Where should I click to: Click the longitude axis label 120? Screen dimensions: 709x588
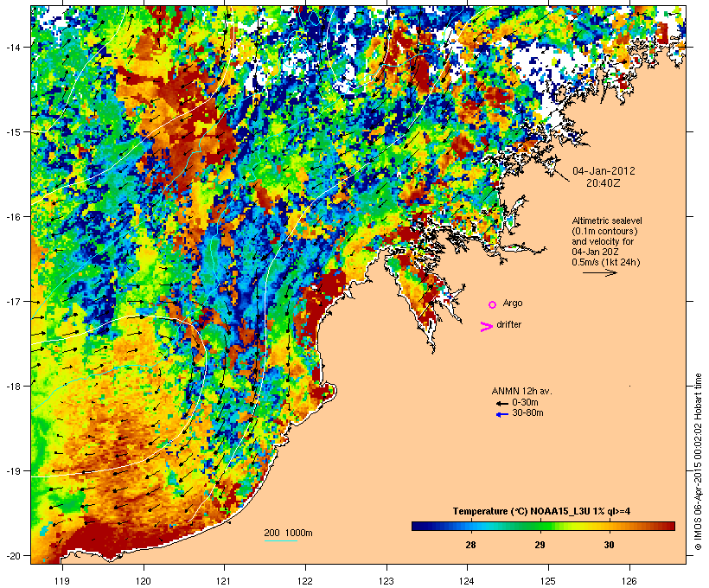[144, 581]
